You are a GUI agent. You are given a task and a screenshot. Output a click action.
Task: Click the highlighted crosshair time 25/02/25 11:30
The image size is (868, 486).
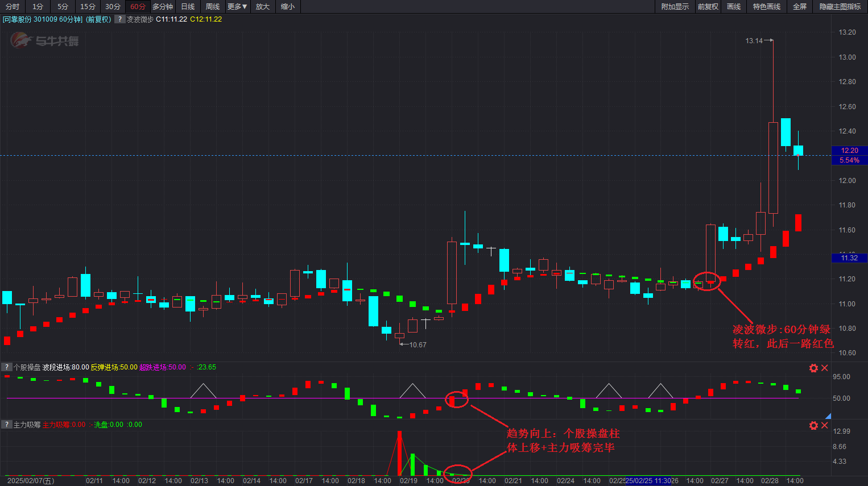pos(647,481)
